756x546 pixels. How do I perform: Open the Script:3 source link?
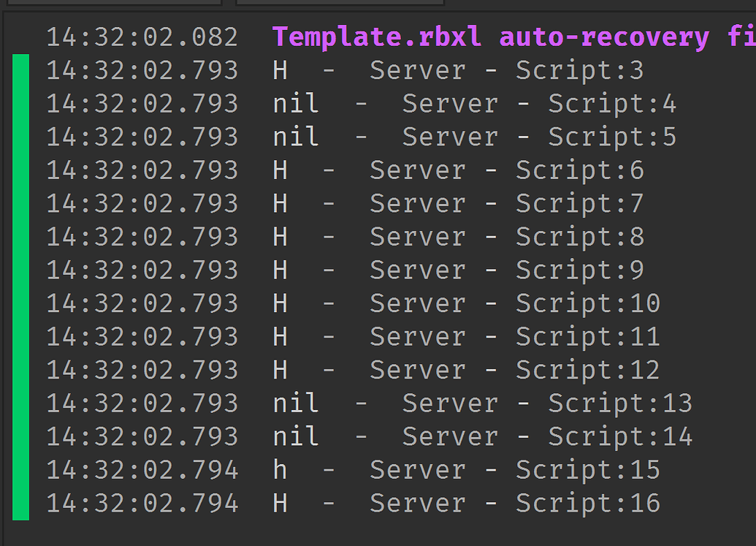click(580, 70)
